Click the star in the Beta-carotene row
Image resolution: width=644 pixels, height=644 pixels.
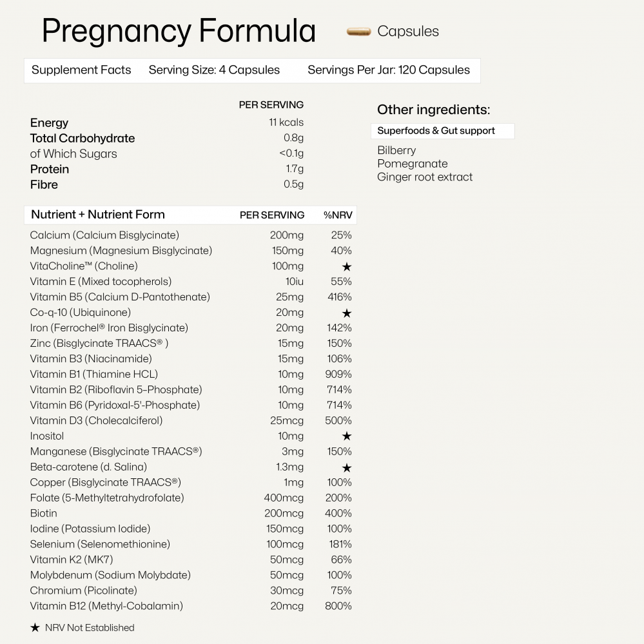[347, 468]
